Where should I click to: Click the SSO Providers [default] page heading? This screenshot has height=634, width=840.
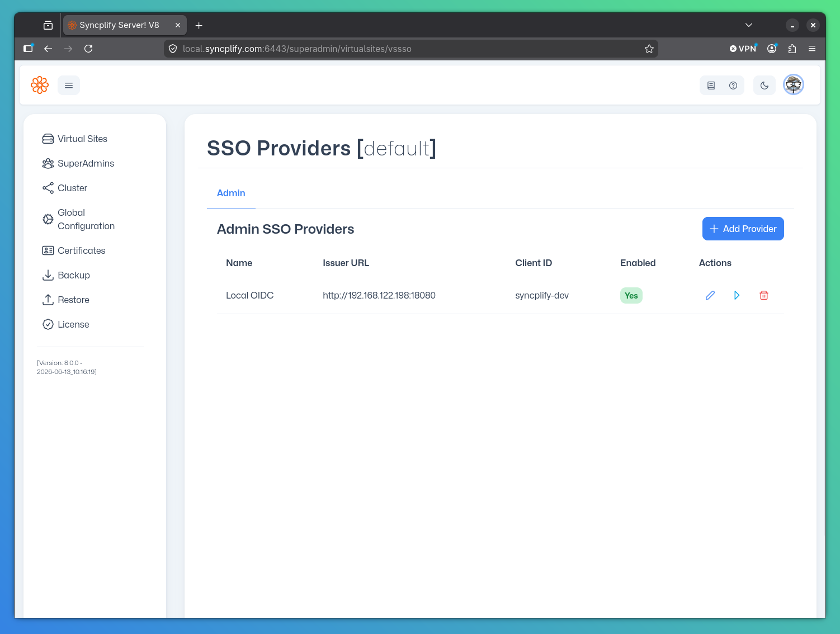[322, 148]
